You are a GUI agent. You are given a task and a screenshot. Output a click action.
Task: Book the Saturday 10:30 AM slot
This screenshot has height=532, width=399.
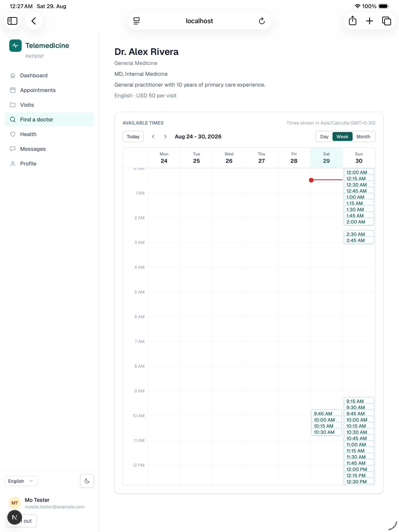point(326,432)
